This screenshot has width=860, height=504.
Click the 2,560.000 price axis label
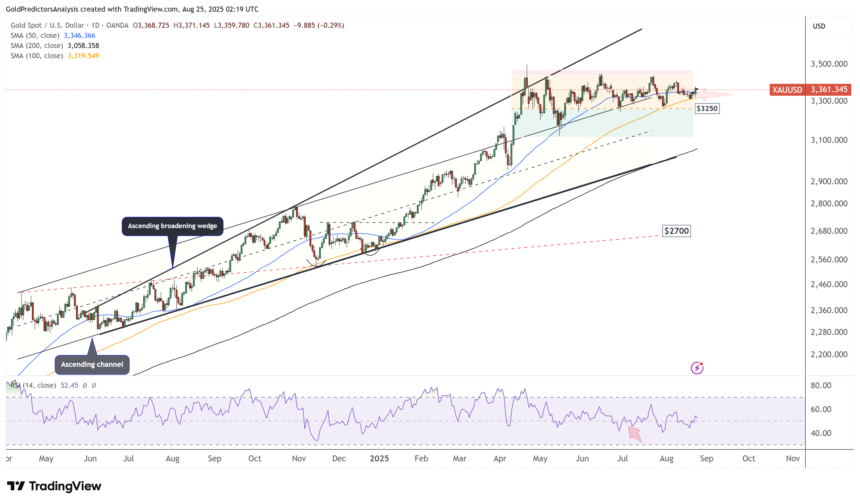coord(829,260)
